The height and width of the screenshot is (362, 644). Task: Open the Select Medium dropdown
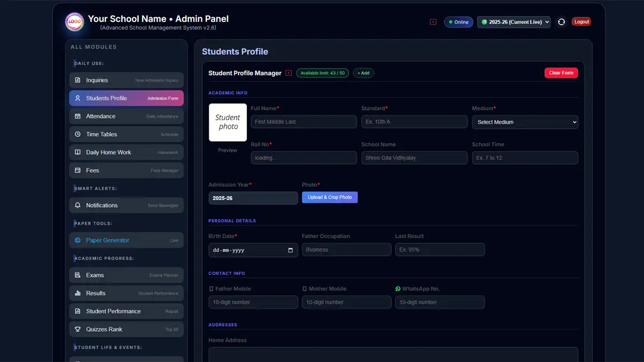[525, 122]
